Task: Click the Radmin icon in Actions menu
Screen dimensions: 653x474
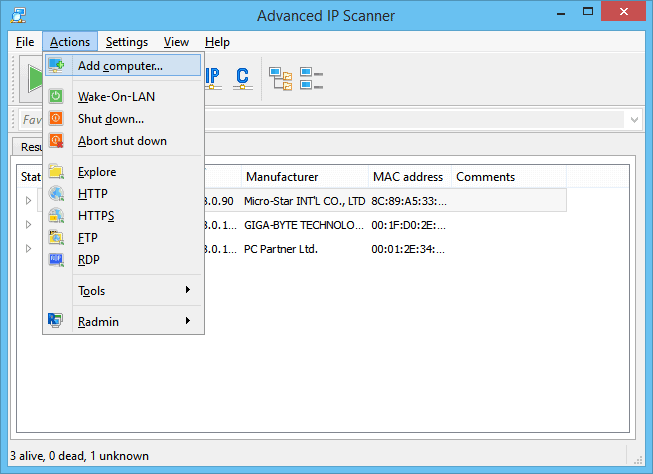Action: (55, 320)
